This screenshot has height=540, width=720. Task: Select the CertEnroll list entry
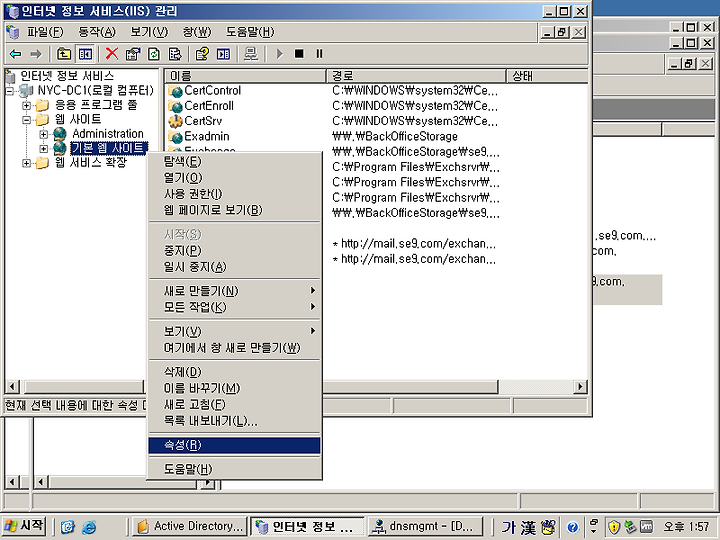coord(209,106)
